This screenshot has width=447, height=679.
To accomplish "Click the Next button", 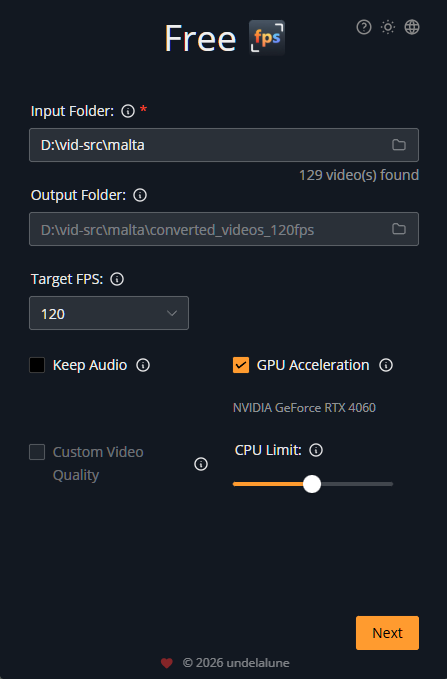I will [387, 633].
